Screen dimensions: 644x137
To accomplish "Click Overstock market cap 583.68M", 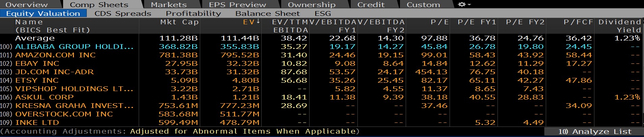I will [x=178, y=114].
